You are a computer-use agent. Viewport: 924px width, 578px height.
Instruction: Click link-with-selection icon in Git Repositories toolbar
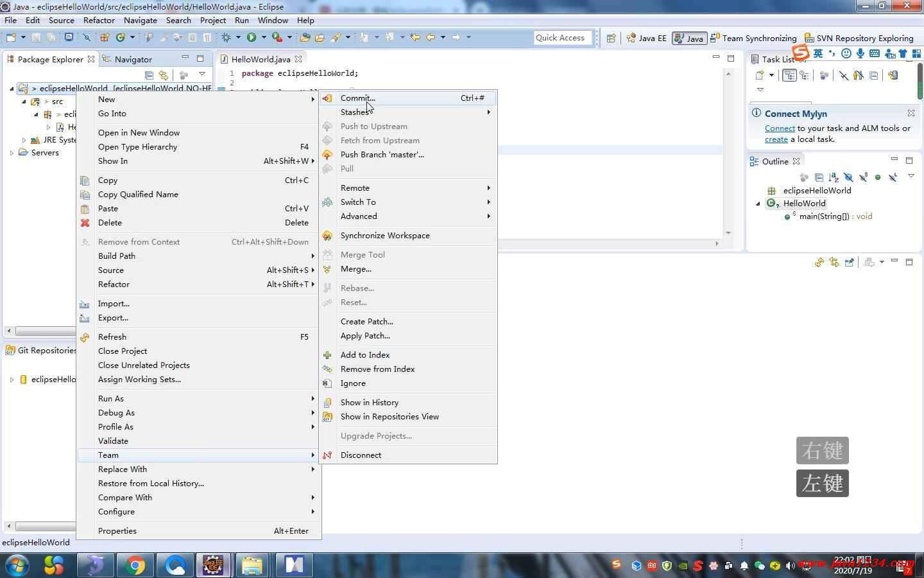point(834,262)
